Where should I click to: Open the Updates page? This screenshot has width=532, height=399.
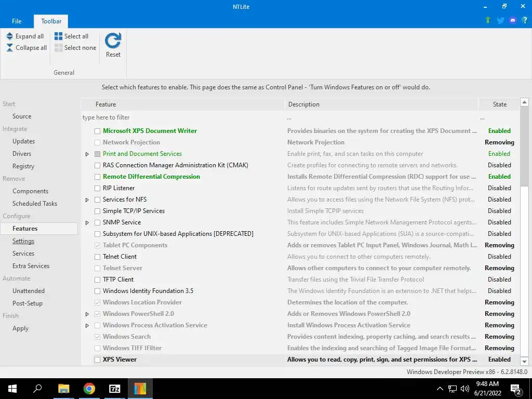[x=24, y=141]
